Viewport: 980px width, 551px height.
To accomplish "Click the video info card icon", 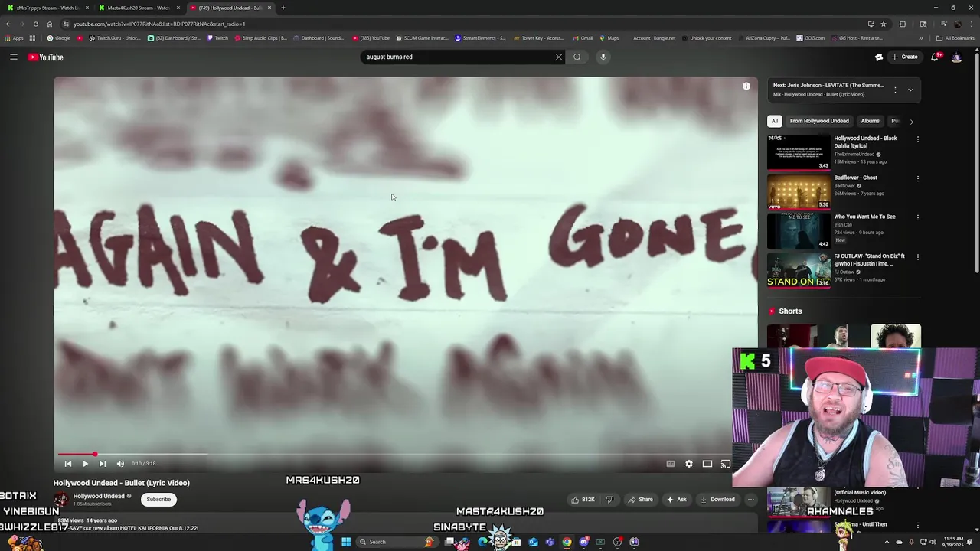I will tap(746, 86).
